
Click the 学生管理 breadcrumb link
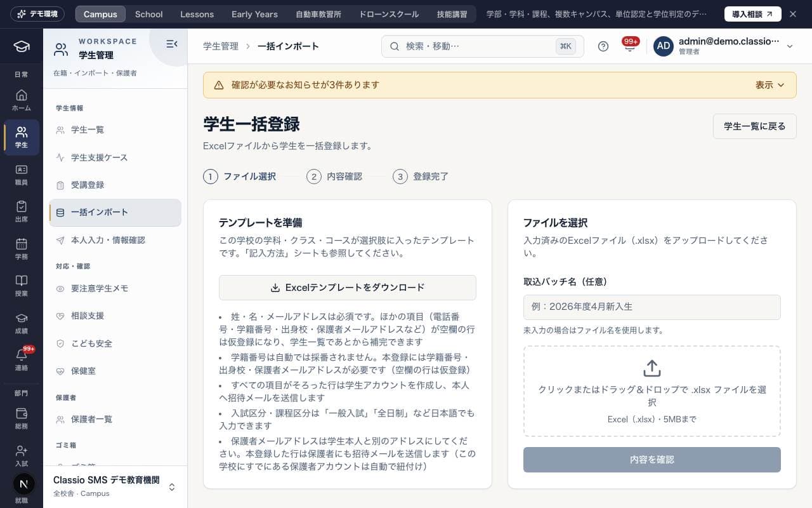point(221,46)
